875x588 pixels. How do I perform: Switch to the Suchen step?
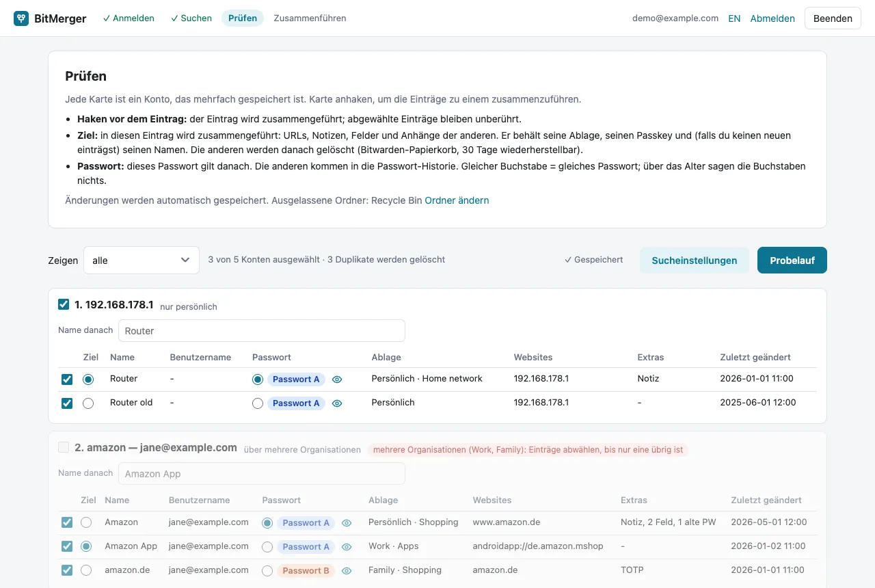pyautogui.click(x=191, y=18)
